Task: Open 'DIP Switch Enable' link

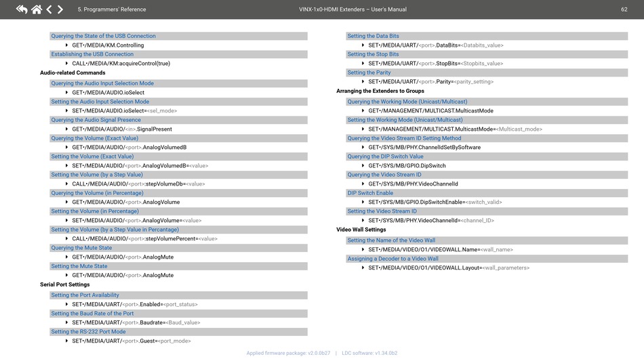Action: pos(370,193)
